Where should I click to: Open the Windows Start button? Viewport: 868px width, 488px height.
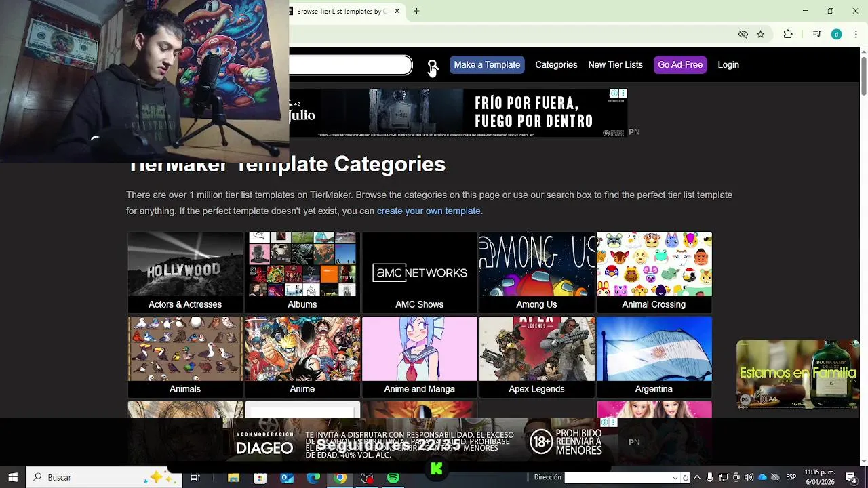[x=13, y=477]
